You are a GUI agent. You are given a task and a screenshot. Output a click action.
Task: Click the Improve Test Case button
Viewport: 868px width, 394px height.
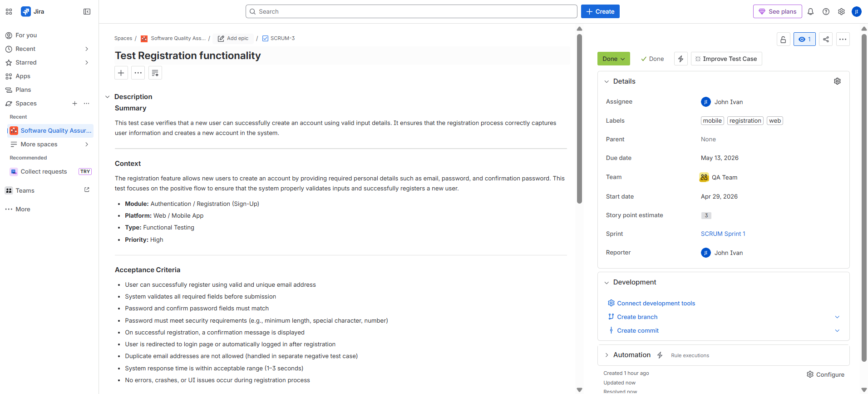pos(726,59)
